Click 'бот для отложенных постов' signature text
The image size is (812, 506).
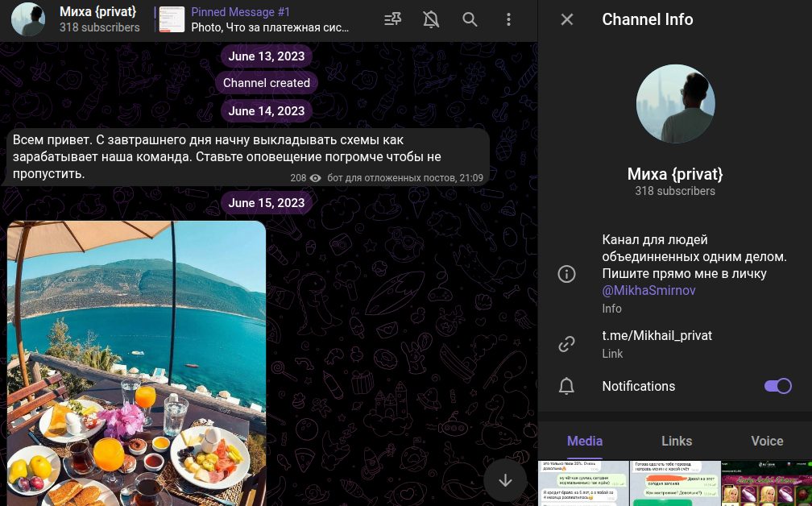click(x=392, y=178)
